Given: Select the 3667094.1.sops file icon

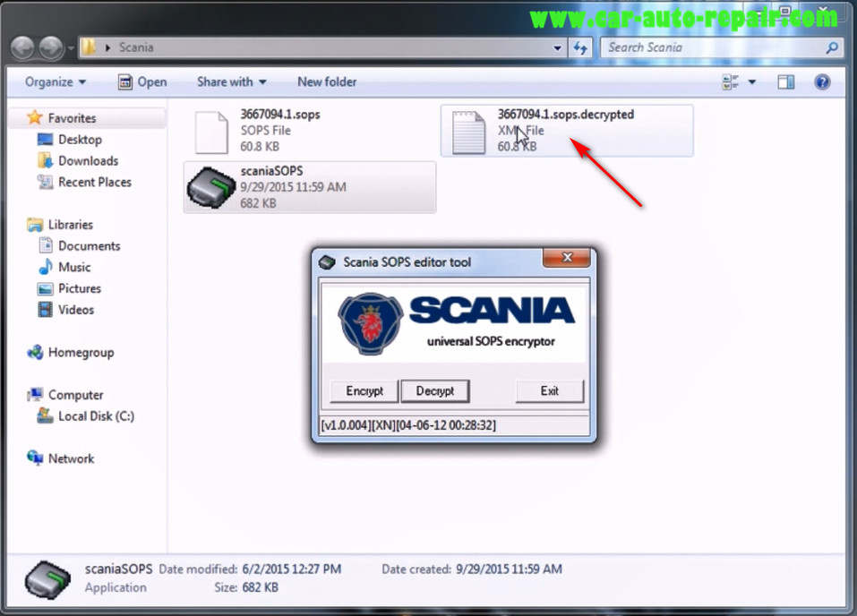Looking at the screenshot, I should point(211,133).
